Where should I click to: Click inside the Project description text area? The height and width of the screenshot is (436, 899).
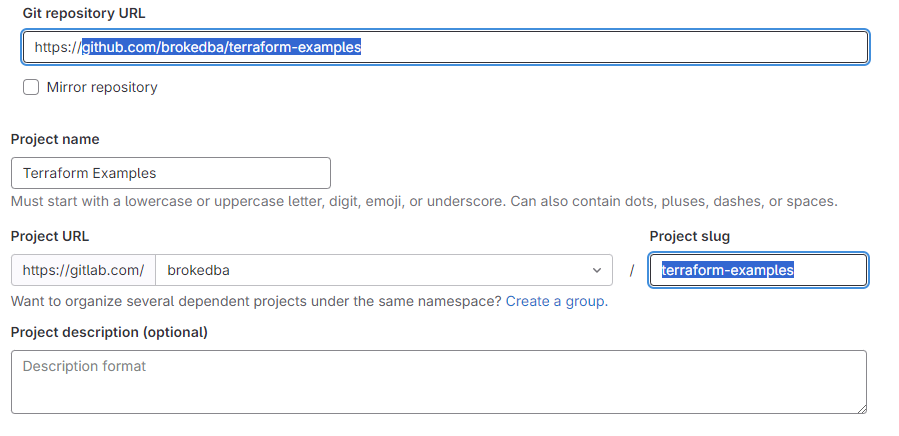[439, 382]
